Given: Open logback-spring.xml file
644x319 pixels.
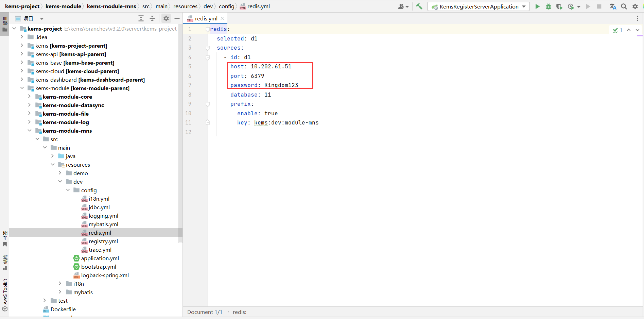Looking at the screenshot, I should coord(101,275).
